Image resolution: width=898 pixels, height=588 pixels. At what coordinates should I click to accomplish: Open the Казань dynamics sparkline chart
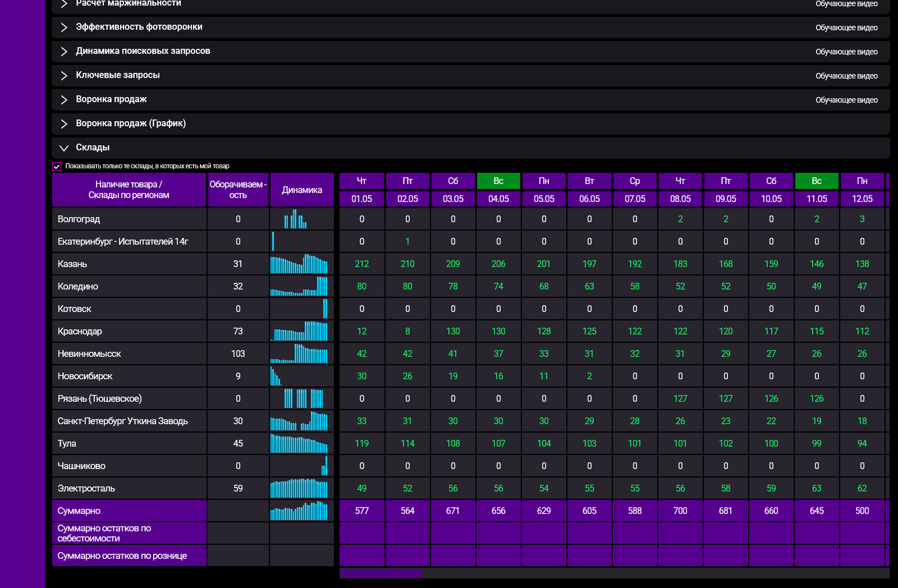click(299, 264)
